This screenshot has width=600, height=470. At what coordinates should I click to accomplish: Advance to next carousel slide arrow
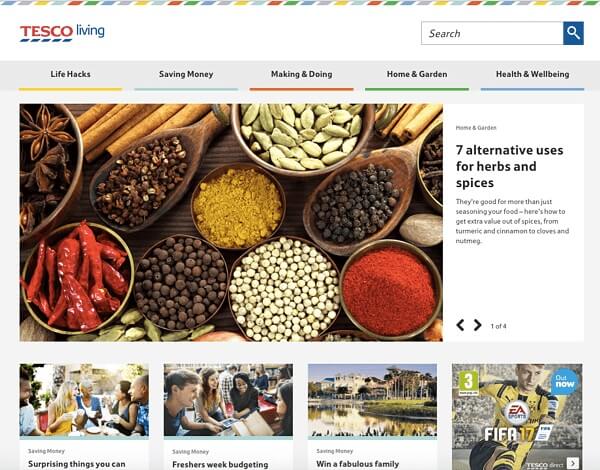(x=477, y=325)
